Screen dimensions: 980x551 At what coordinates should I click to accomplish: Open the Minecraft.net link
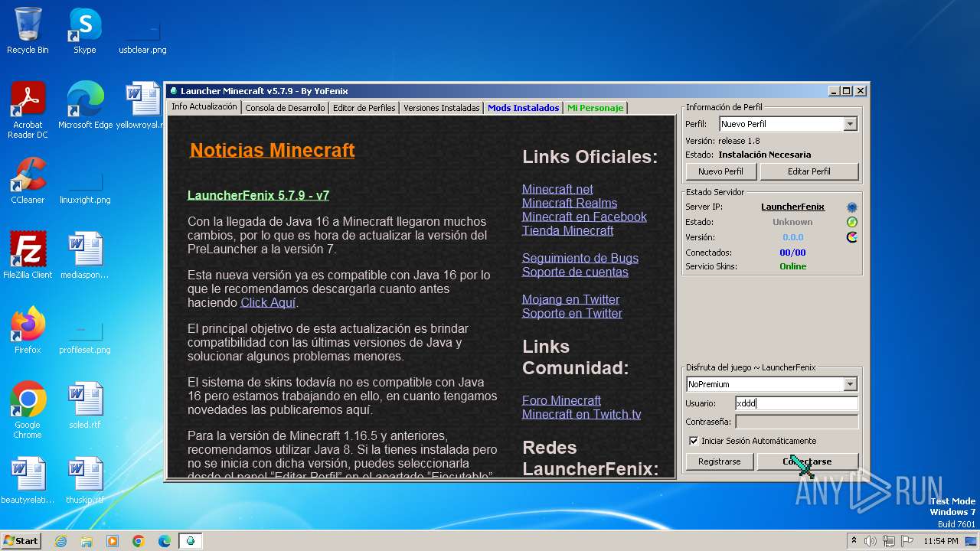point(557,189)
